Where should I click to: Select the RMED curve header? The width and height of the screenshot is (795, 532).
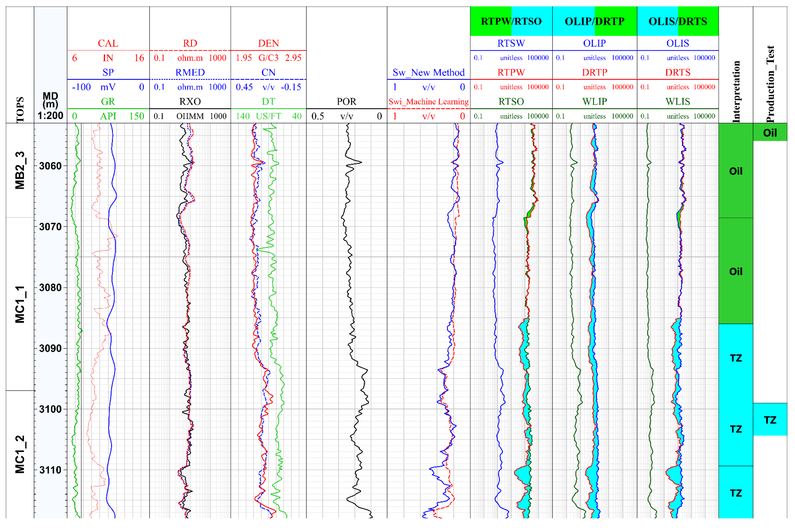(x=190, y=72)
